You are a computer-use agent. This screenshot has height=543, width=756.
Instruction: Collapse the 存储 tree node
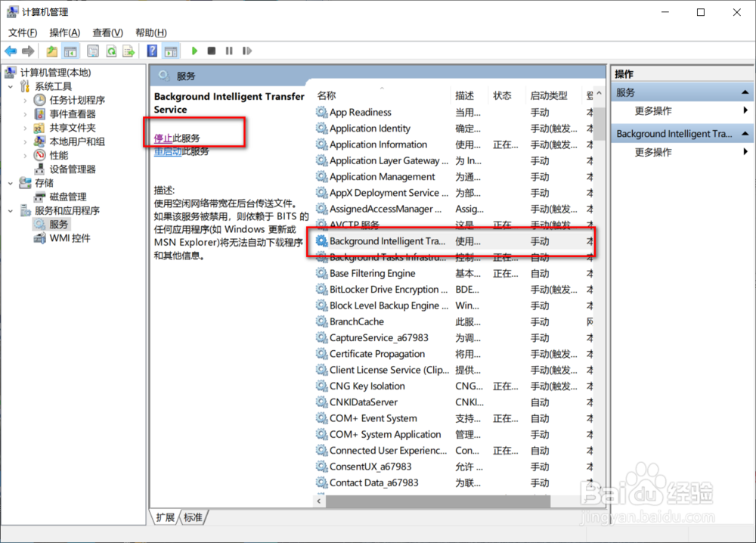[11, 183]
